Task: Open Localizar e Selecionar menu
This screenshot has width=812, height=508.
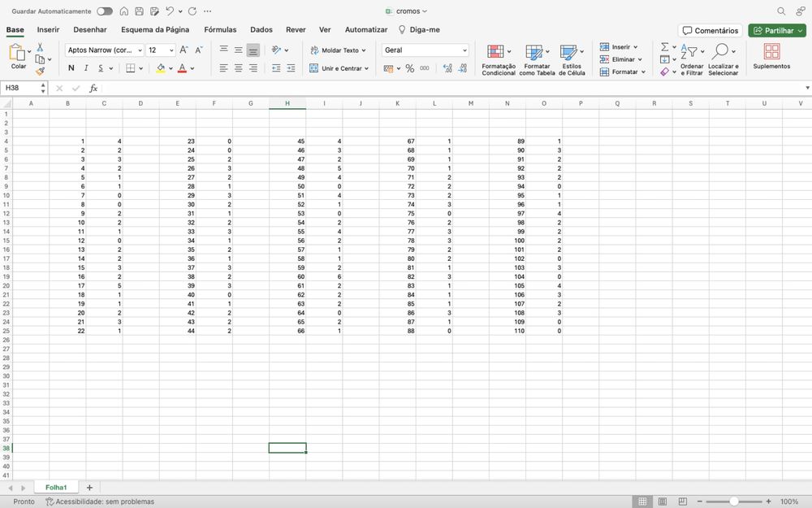Action: 723,59
